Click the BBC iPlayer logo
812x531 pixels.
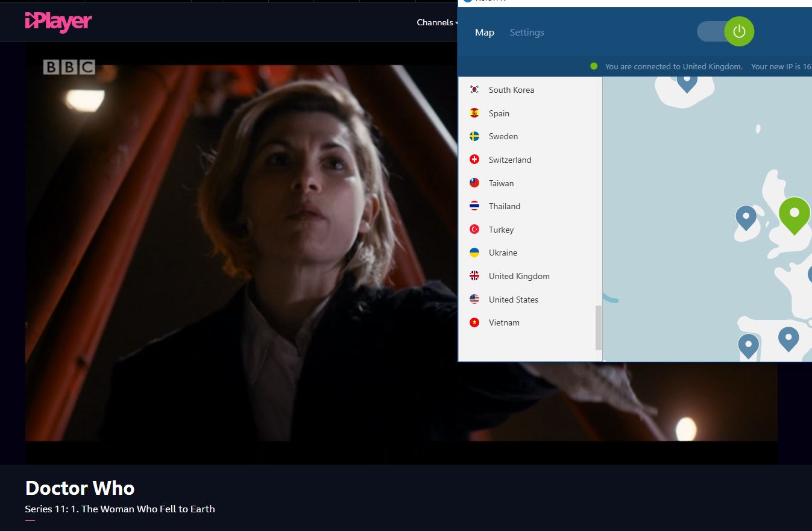pyautogui.click(x=58, y=22)
